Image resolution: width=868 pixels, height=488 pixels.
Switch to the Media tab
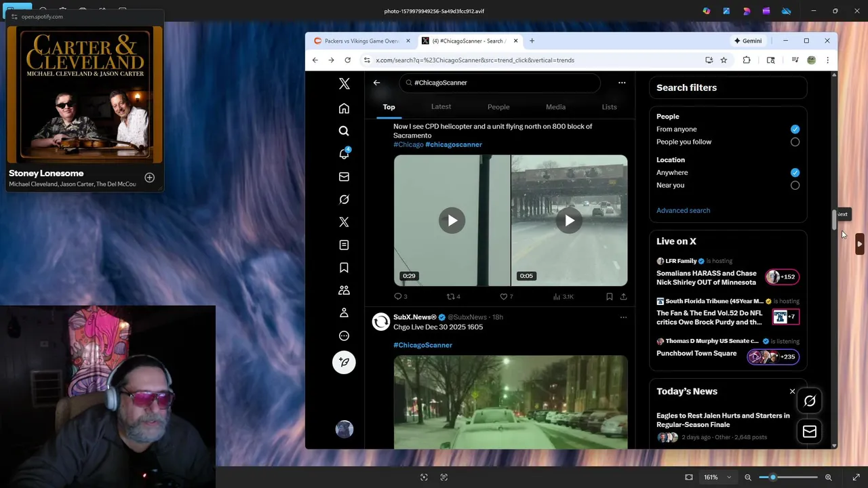pyautogui.click(x=555, y=106)
